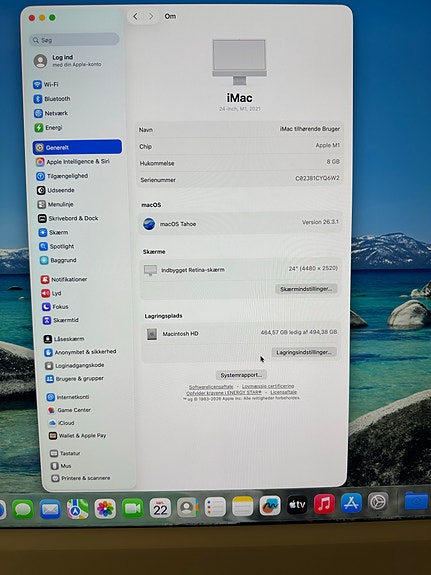
Task: Open App Store from the Dock
Action: (x=351, y=503)
